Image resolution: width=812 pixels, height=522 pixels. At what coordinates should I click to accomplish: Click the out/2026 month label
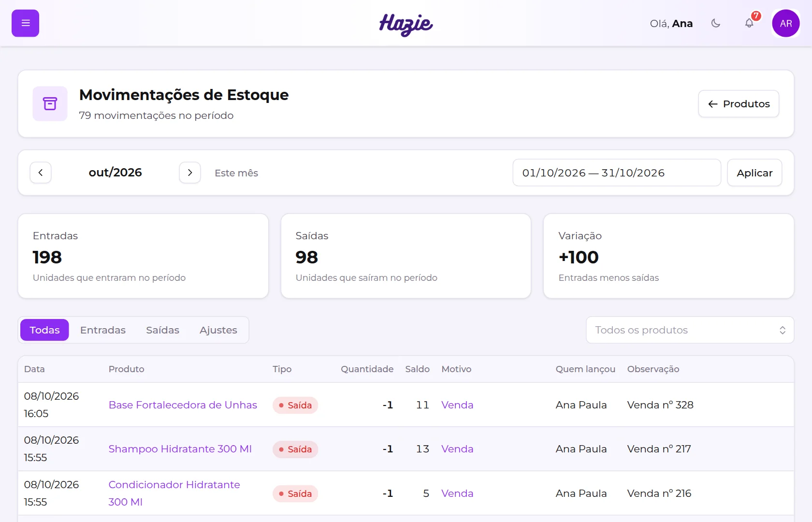point(115,173)
